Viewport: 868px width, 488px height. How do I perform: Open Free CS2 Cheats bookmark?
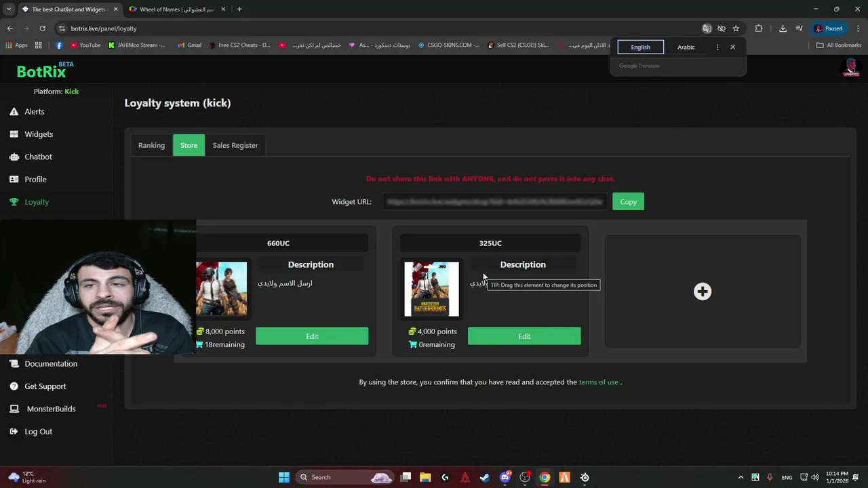239,45
